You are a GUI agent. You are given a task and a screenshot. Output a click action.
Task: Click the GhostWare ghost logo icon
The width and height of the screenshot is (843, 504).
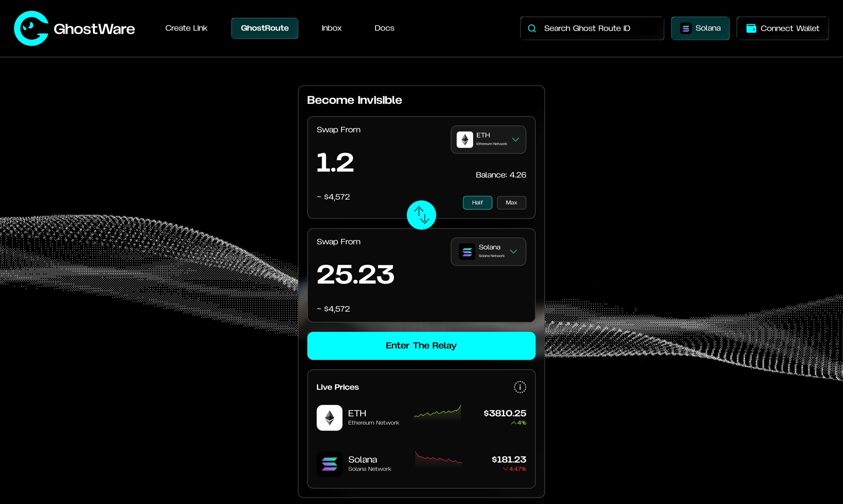pos(32,28)
